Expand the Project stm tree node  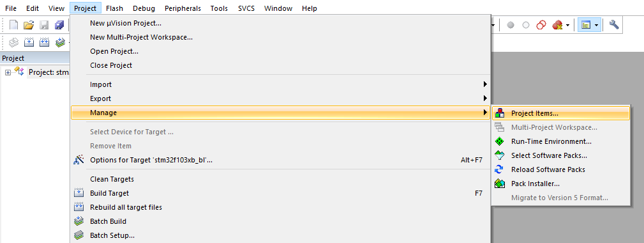8,72
